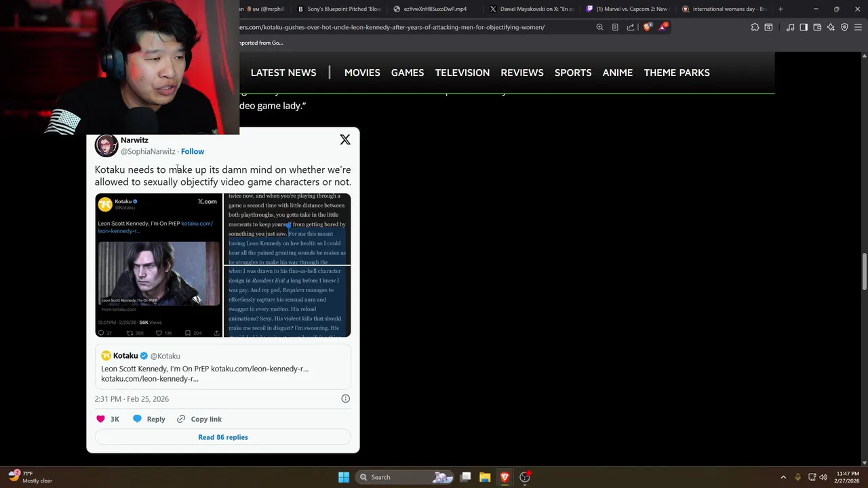Screen dimensions: 868x488
Task: Open the weather widget showing 71°F
Action: (x=31, y=477)
